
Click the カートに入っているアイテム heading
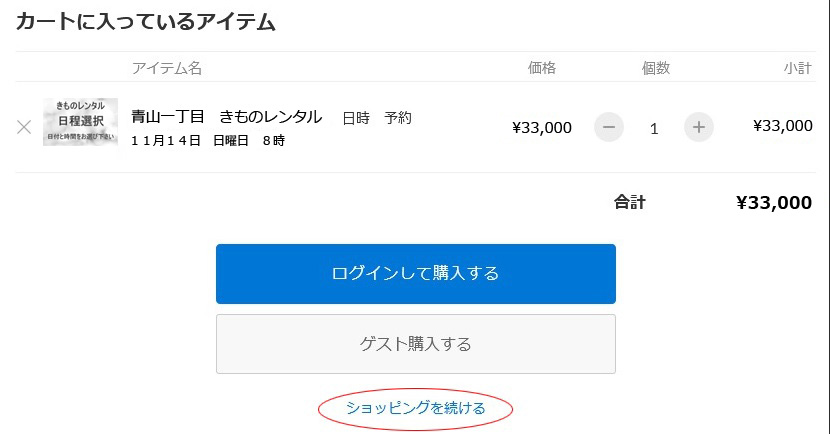146,22
